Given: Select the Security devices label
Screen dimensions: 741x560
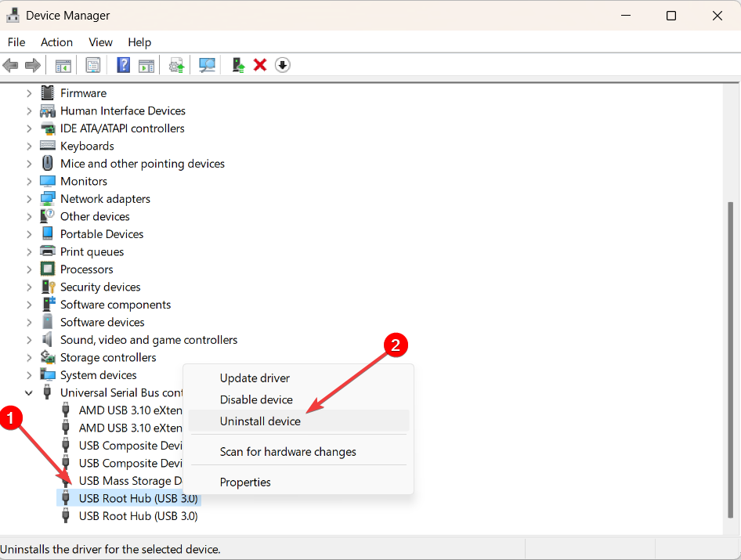Looking at the screenshot, I should click(x=100, y=287).
